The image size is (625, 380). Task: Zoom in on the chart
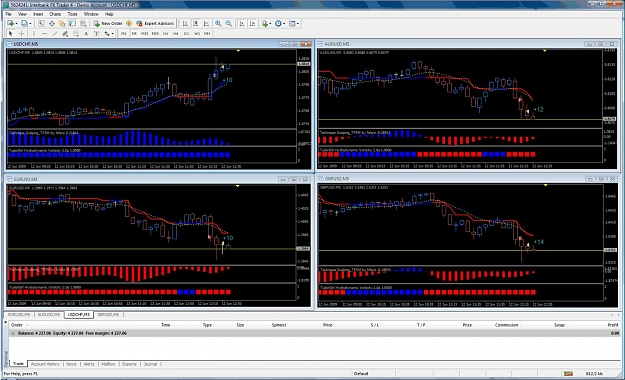[x=218, y=24]
